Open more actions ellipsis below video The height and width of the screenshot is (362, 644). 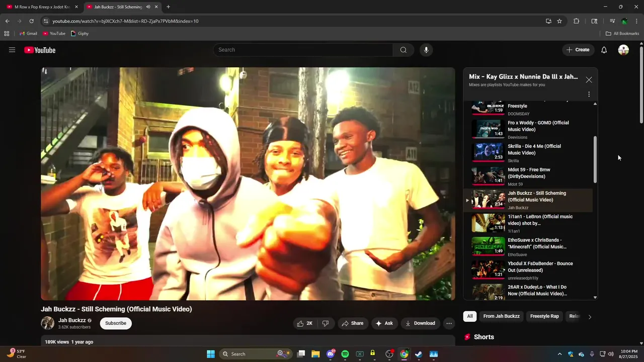[x=449, y=323]
